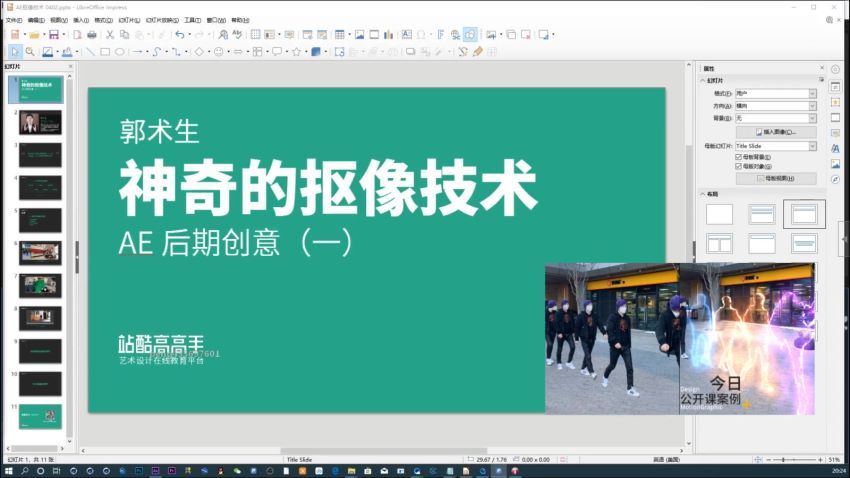Click the 母版视图 button
This screenshot has width=850, height=478.
pyautogui.click(x=776, y=178)
